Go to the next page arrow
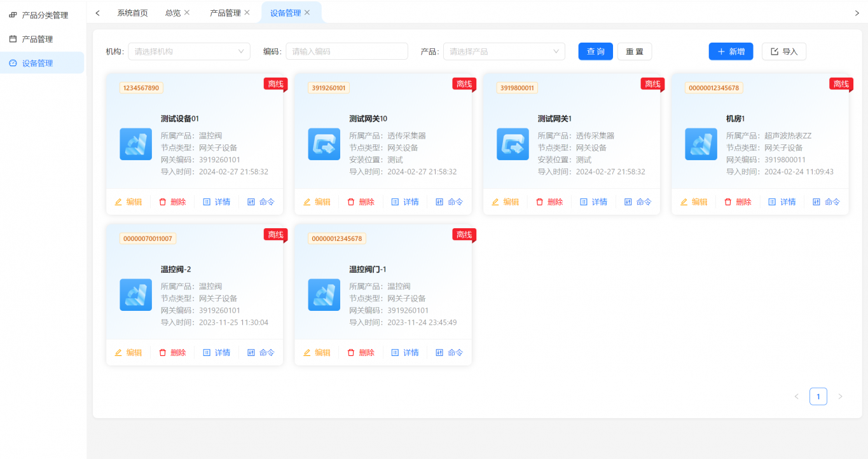 click(840, 397)
